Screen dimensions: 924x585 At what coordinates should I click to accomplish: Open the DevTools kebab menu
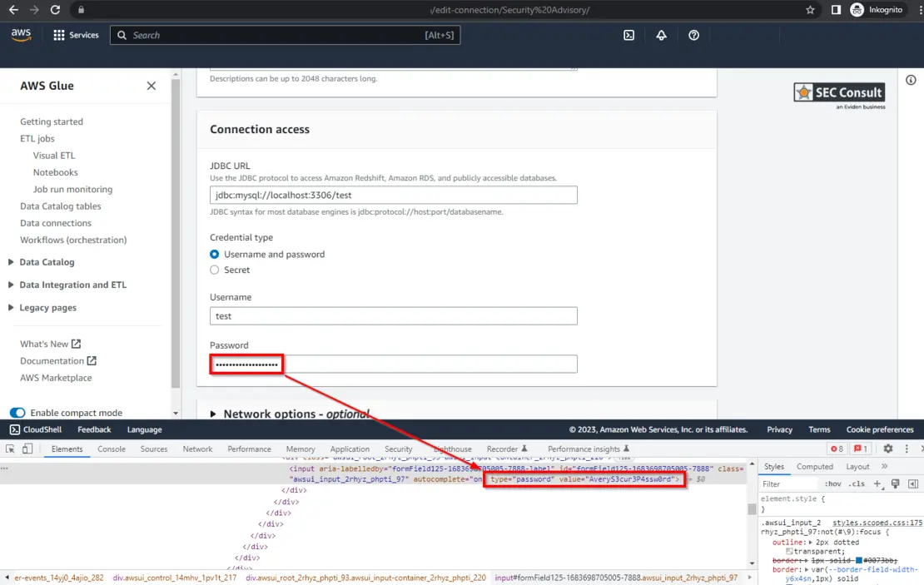pyautogui.click(x=907, y=449)
